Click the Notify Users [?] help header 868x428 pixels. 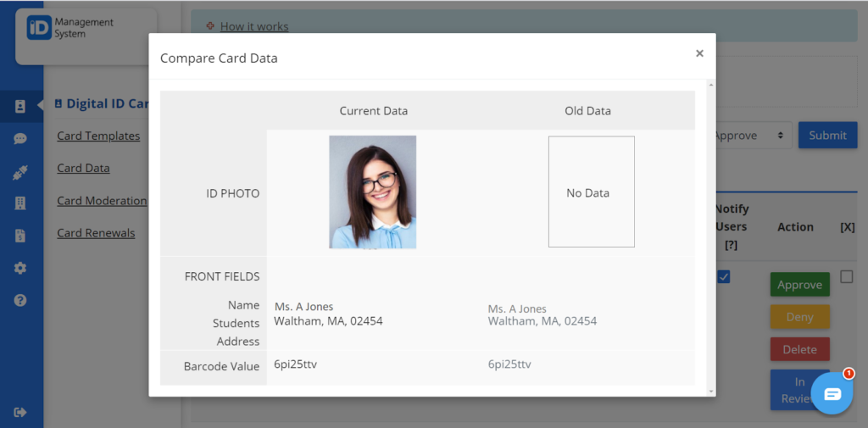[732, 226]
